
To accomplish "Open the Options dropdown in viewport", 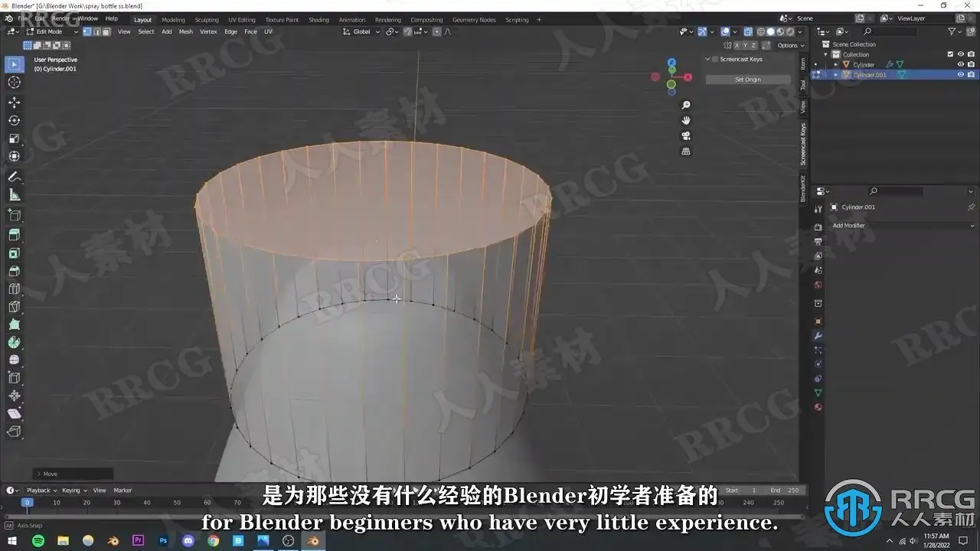I will [x=791, y=45].
